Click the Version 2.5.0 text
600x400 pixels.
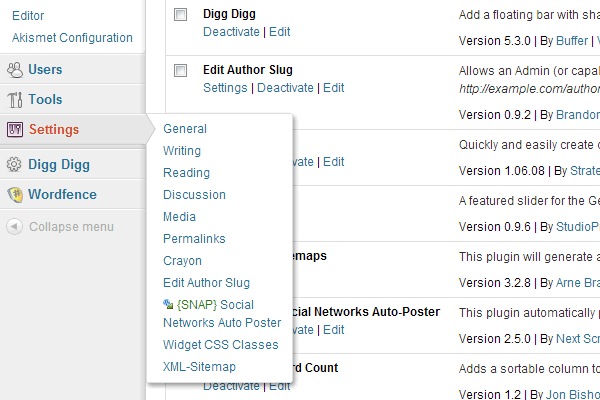[x=494, y=339]
